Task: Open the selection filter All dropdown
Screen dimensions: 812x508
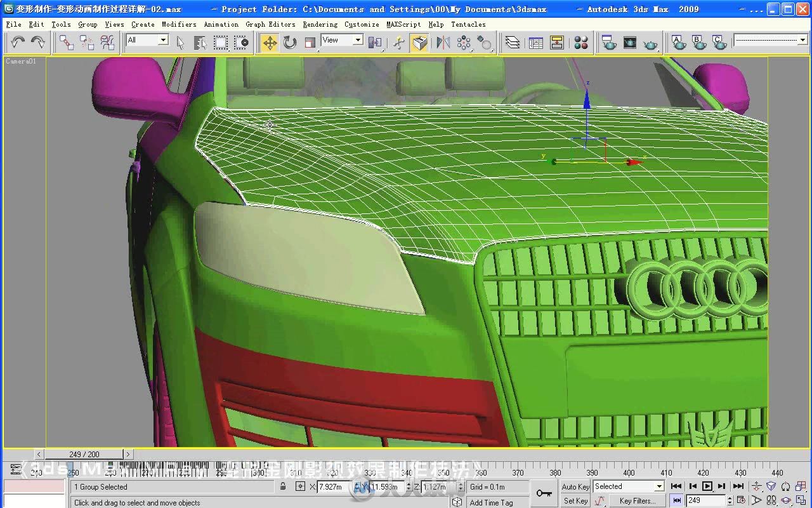Action: click(147, 40)
